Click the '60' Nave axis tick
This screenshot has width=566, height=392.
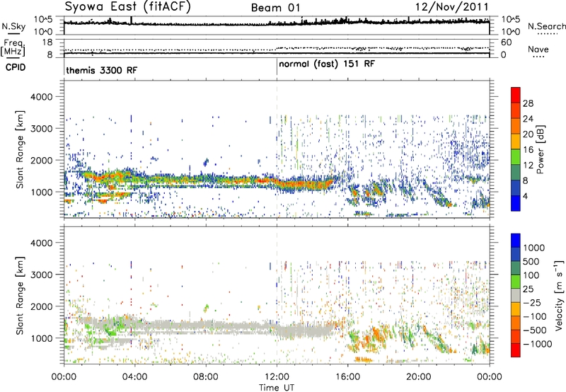click(x=506, y=42)
